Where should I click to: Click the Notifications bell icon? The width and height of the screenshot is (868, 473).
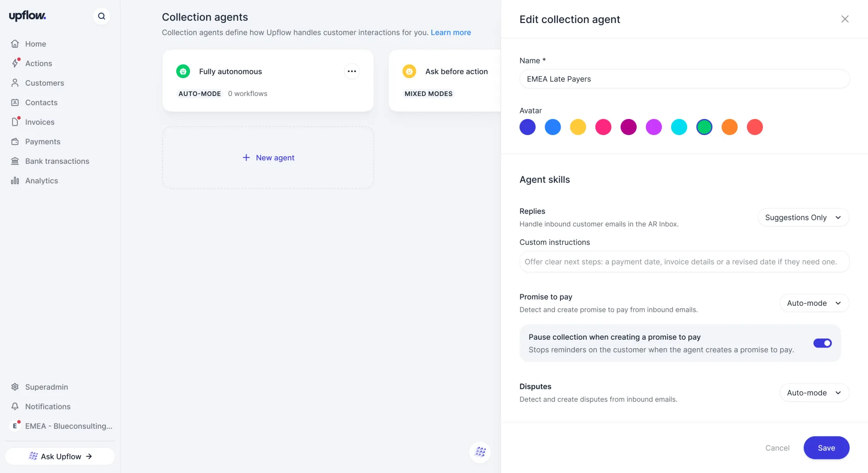[15, 406]
